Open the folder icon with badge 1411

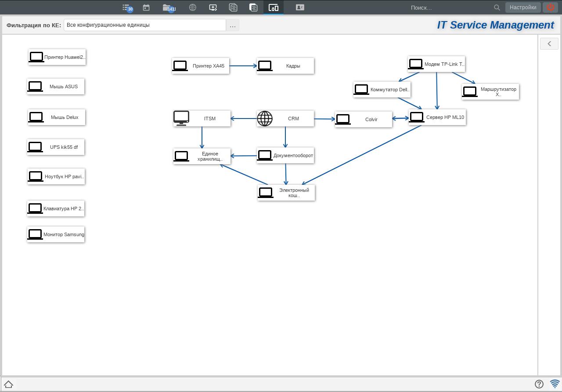coord(169,7)
